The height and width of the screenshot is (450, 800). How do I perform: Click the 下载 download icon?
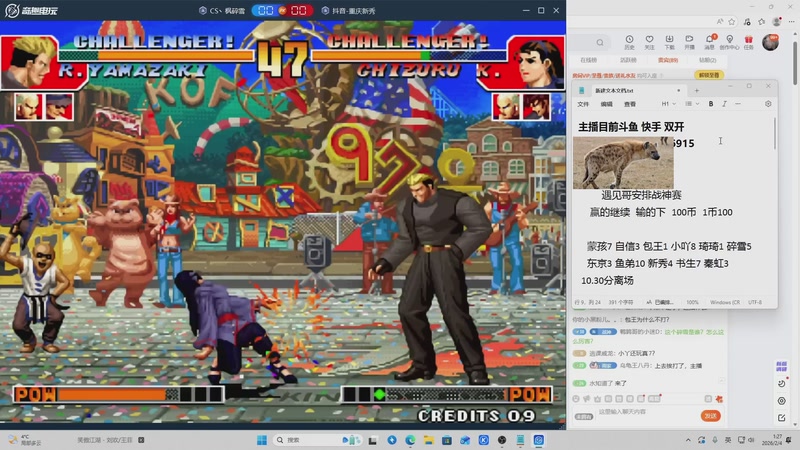[x=669, y=42]
